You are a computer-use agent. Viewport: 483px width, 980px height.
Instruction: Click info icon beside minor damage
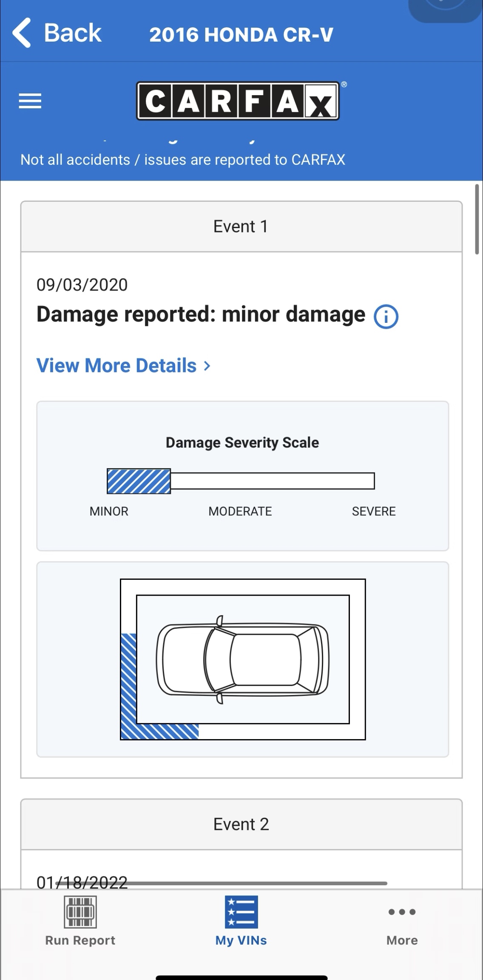tap(386, 316)
